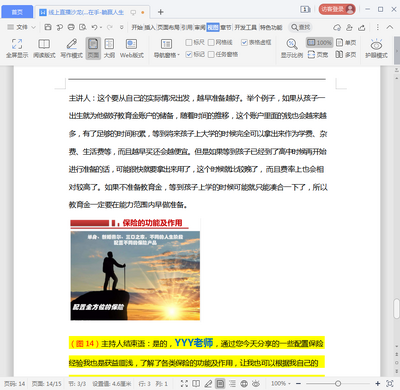Open the Special Features (特色功能) tab
The width and height of the screenshot is (400, 390).
point(271,27)
